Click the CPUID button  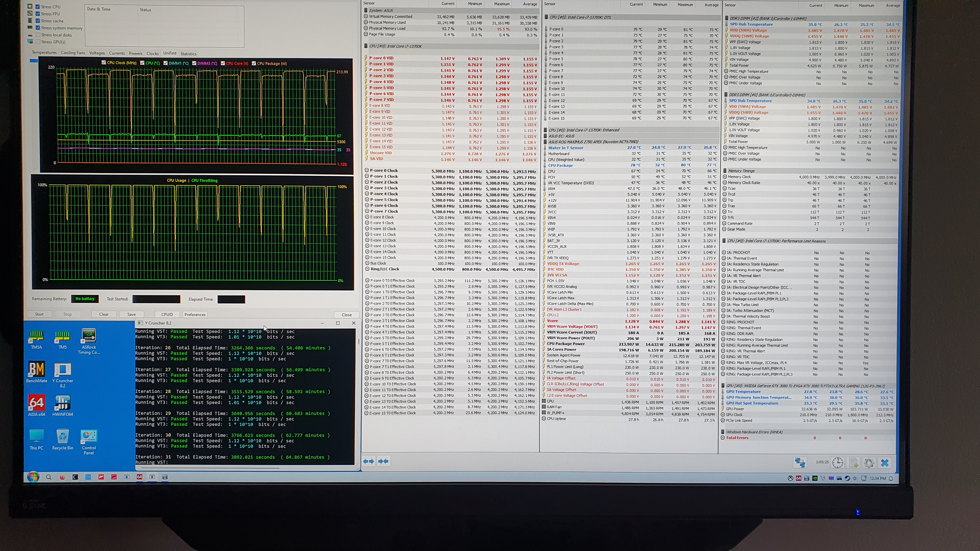(167, 314)
